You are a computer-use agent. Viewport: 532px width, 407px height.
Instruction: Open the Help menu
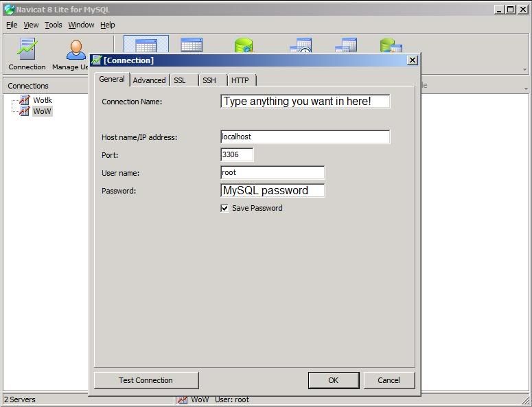(x=108, y=25)
